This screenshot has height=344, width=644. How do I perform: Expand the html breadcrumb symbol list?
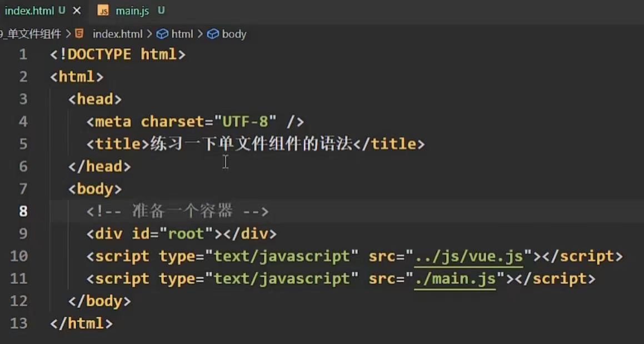click(182, 34)
